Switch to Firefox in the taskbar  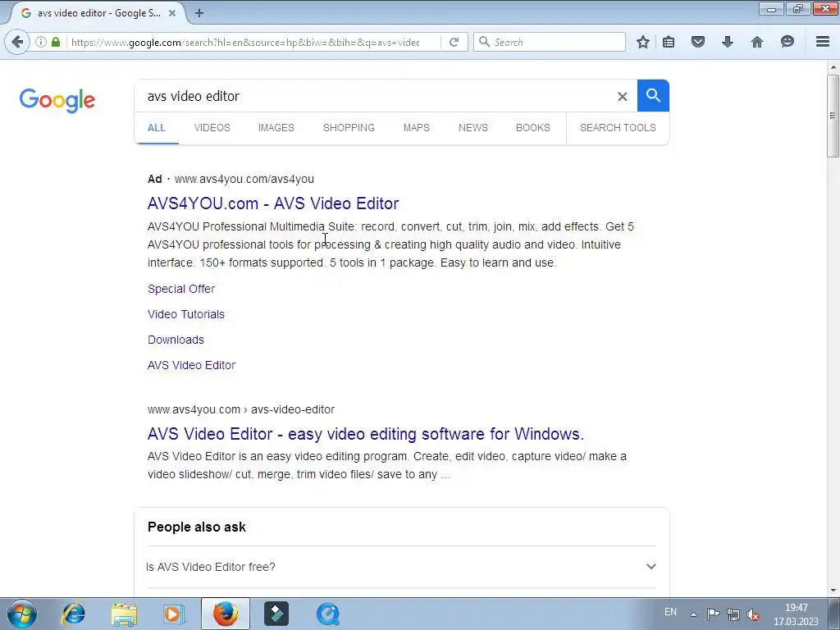pos(226,614)
